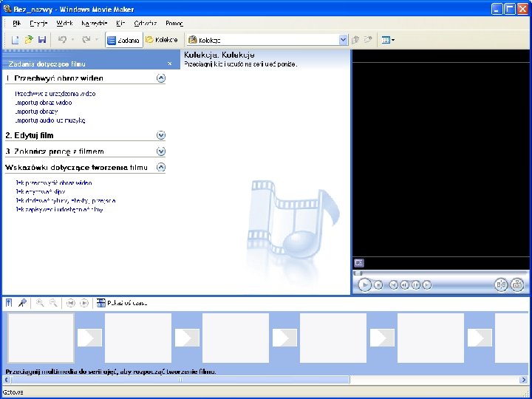Open a project with the folder icon
The image size is (532, 399).
pyautogui.click(x=29, y=40)
